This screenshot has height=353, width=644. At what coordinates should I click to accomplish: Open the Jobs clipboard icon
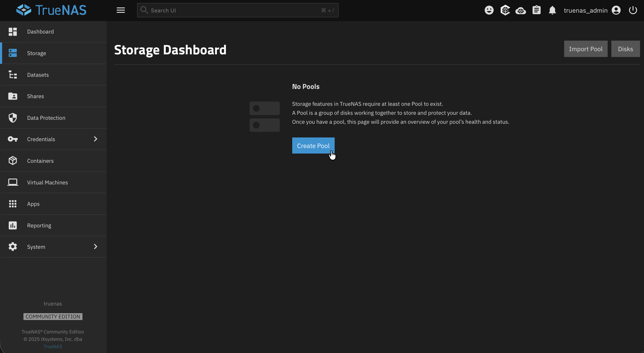(536, 10)
